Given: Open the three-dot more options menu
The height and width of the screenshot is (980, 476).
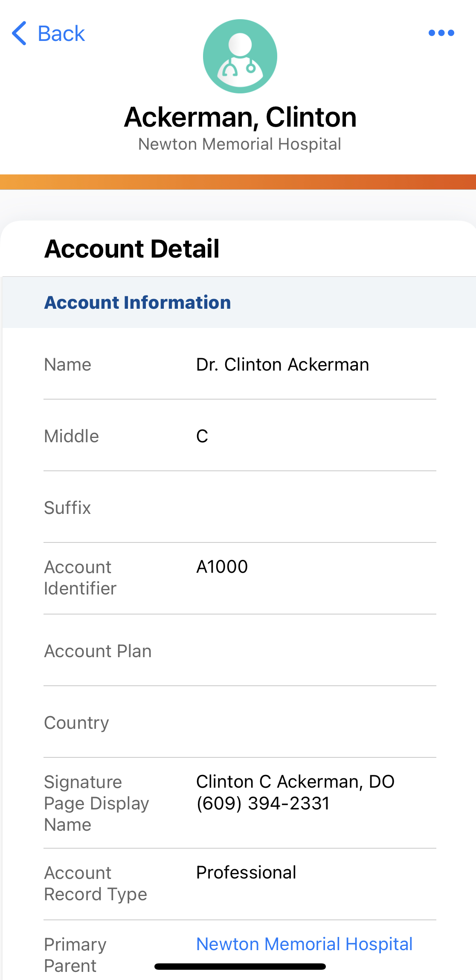Looking at the screenshot, I should click(441, 33).
